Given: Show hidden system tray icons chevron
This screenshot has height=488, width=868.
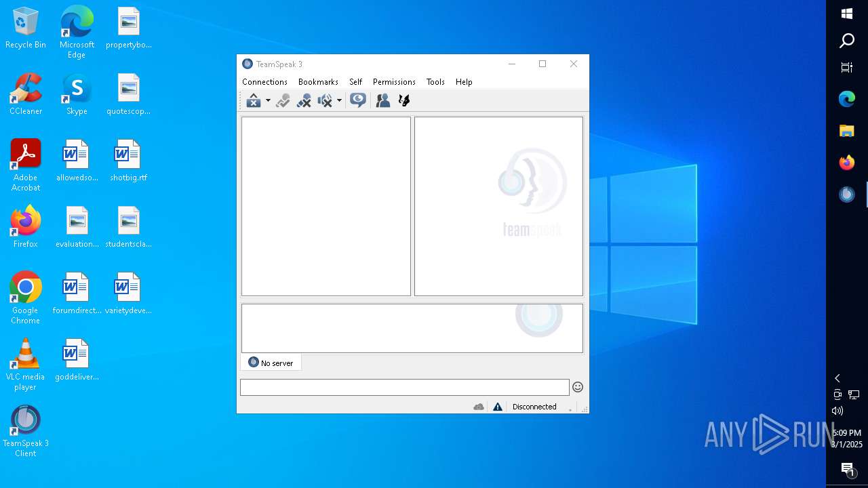Looking at the screenshot, I should [x=837, y=378].
